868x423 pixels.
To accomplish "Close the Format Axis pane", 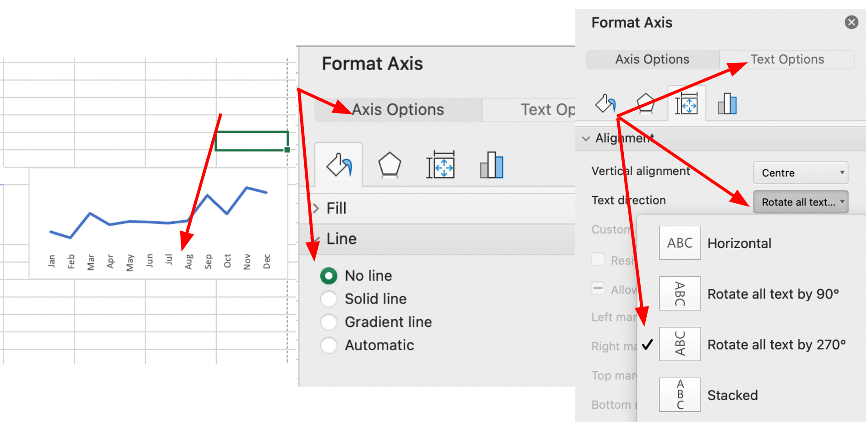I will coord(852,22).
